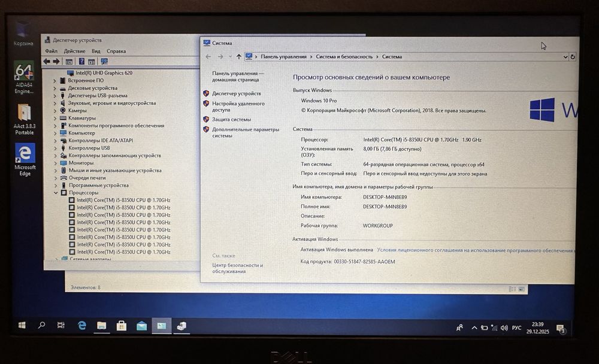Open File Explorer on taskbar
This screenshot has width=599, height=364.
click(x=102, y=326)
